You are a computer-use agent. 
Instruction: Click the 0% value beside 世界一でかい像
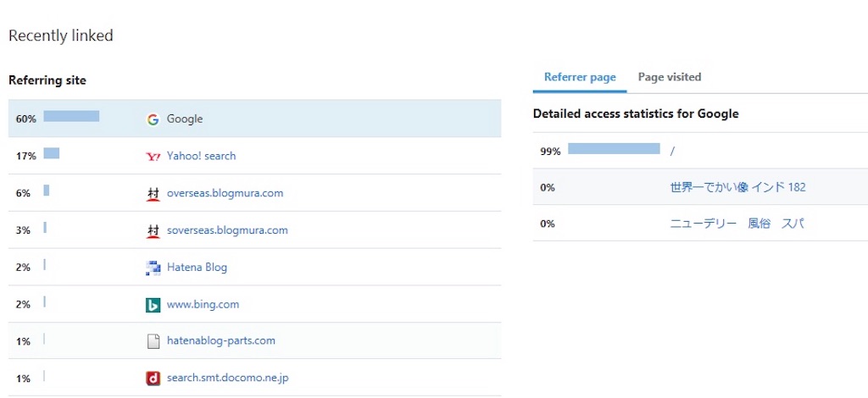pyautogui.click(x=548, y=187)
